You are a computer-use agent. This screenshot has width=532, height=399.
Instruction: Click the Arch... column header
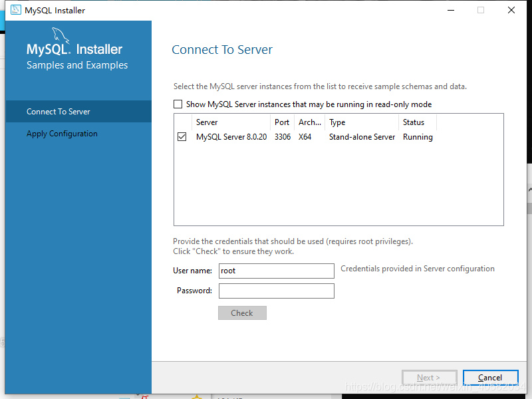pos(310,122)
